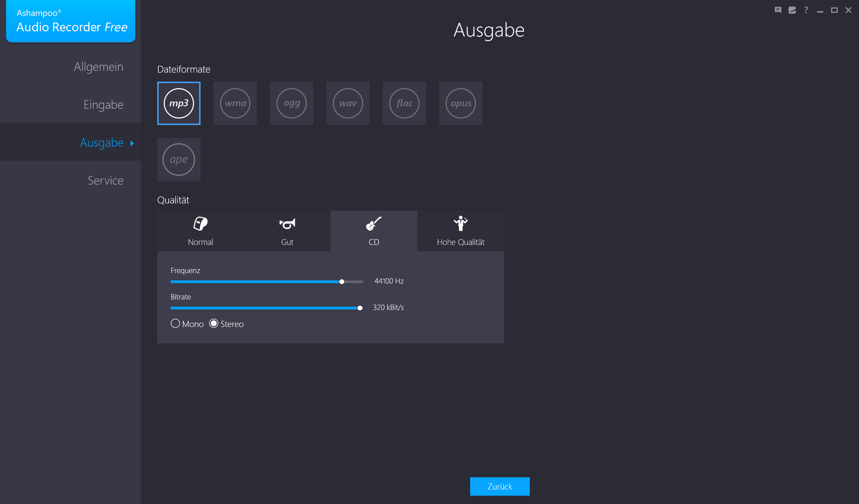Open the Service page
The height and width of the screenshot is (504, 859).
(105, 180)
